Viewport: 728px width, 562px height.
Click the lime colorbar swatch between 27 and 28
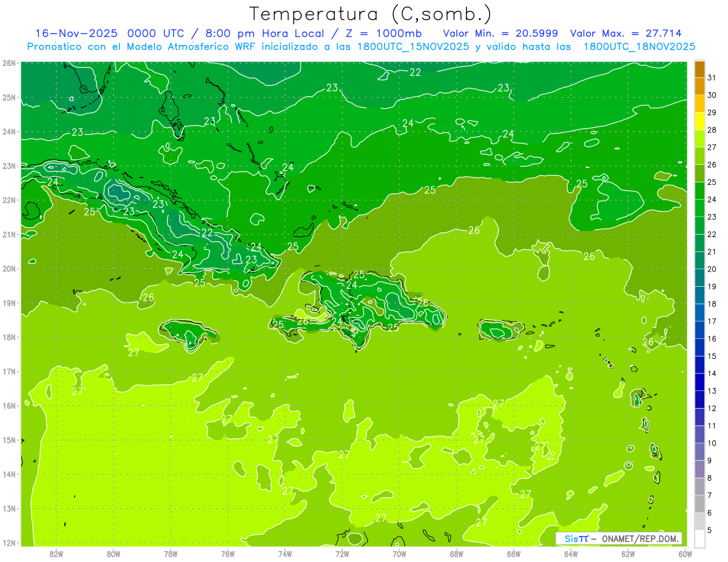point(699,138)
